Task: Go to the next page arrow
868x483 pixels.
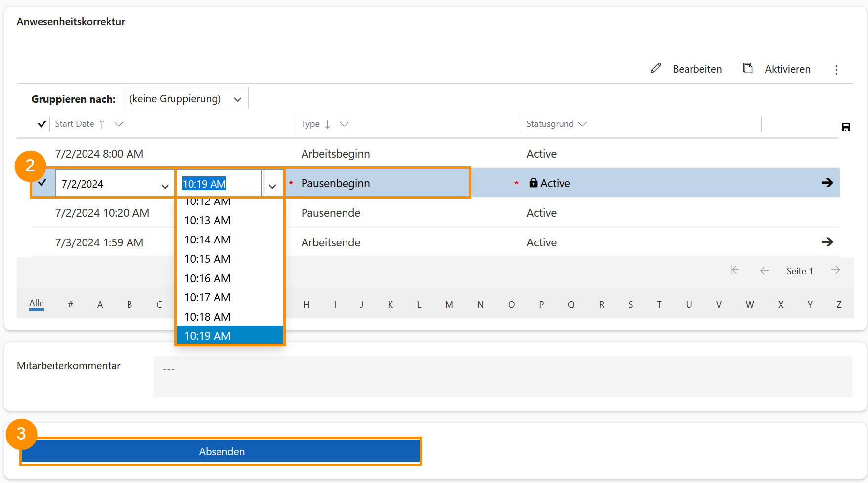Action: pyautogui.click(x=835, y=270)
